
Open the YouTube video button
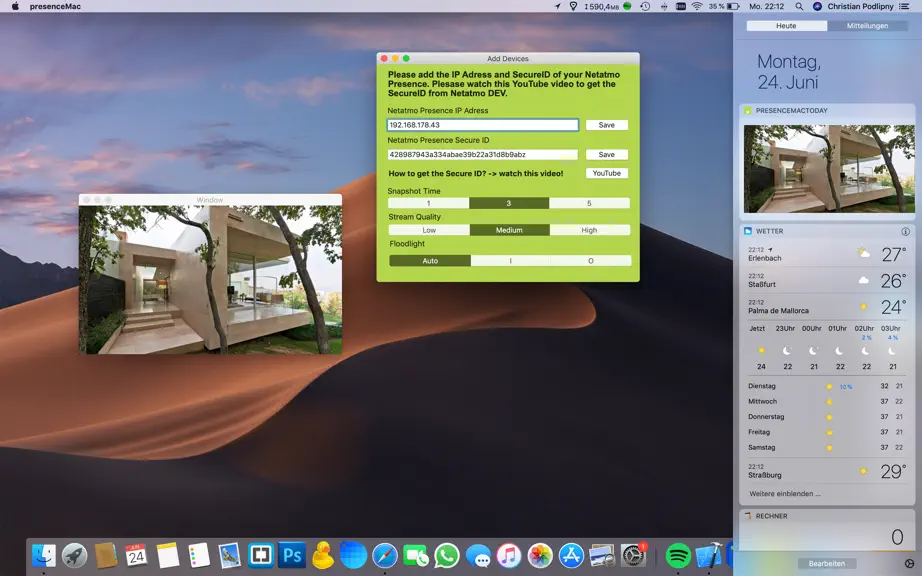(x=606, y=173)
